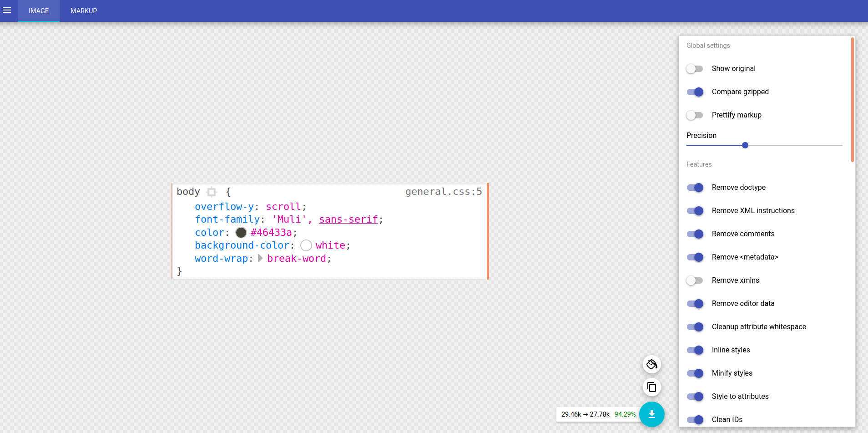Toggle the Remove <metadata> switch
Image resolution: width=868 pixels, height=433 pixels.
pos(695,257)
